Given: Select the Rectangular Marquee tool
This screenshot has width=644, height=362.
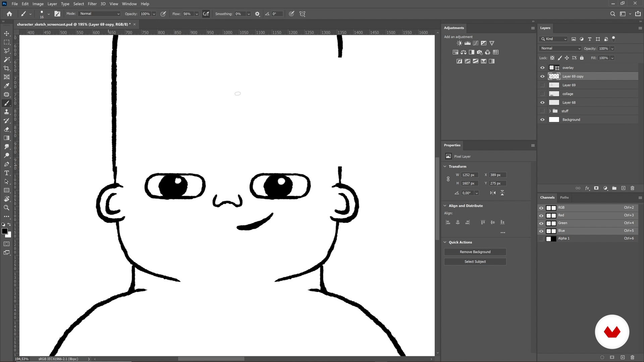Looking at the screenshot, I should [6, 42].
